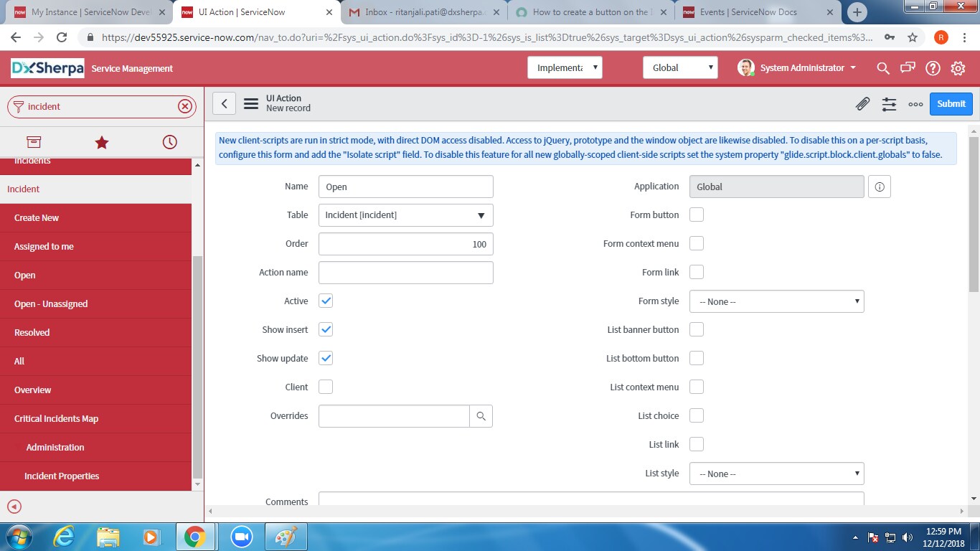
Task: Check the Form context menu checkbox
Action: click(x=697, y=243)
